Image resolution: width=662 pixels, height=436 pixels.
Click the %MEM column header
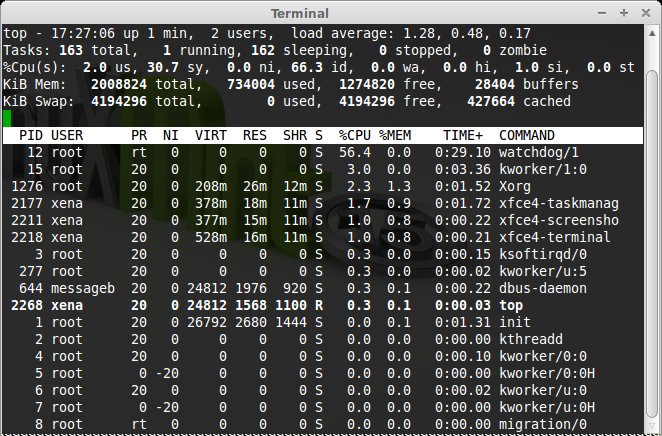point(395,135)
